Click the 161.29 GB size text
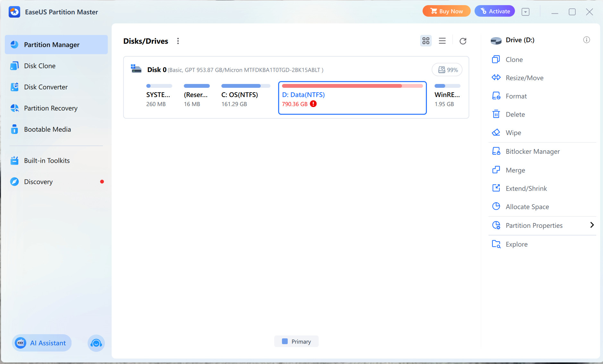The image size is (603, 364). click(x=234, y=104)
